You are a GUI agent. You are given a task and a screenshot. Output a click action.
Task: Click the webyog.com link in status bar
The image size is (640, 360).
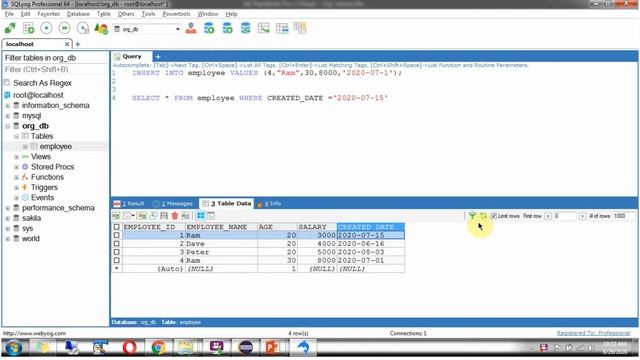pos(34,333)
